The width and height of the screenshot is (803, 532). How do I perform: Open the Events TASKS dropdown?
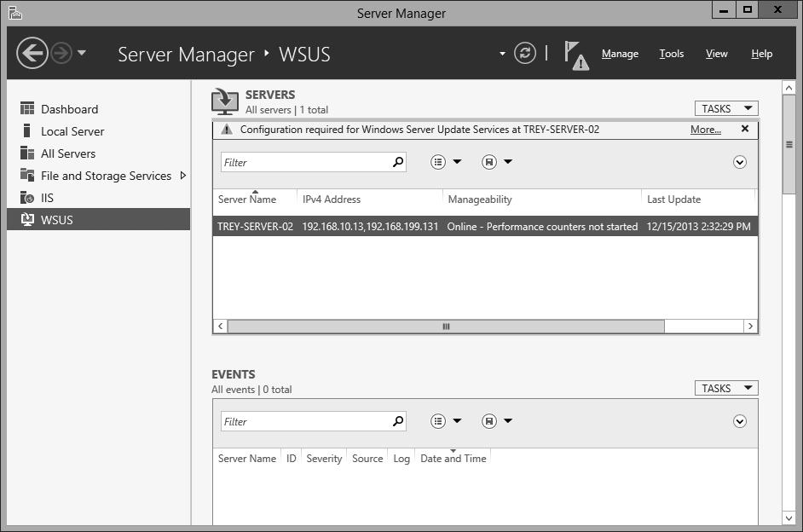(x=726, y=388)
